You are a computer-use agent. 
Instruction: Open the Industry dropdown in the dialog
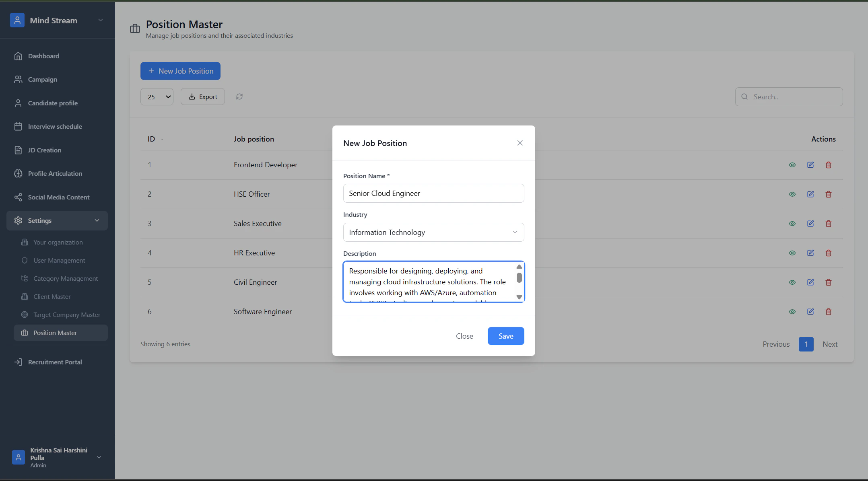[433, 232]
